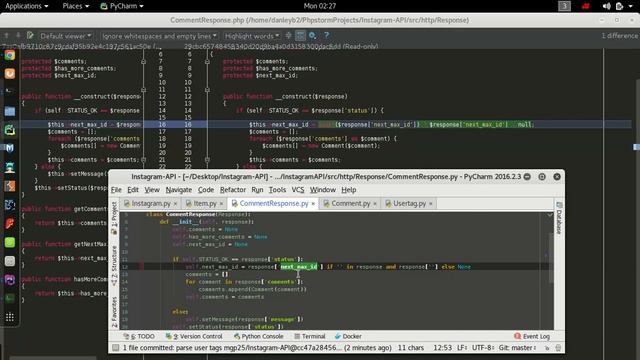Viewport: 640px width, 360px height.
Task: Go to next difference arrow in diff toolbar
Action: [18, 36]
